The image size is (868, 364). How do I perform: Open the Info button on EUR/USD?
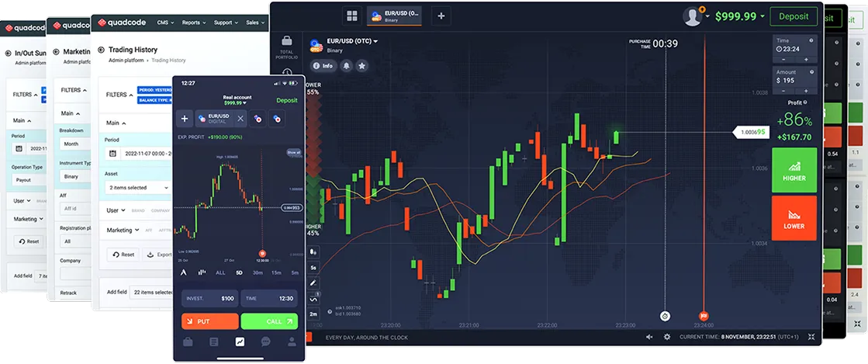(x=323, y=66)
